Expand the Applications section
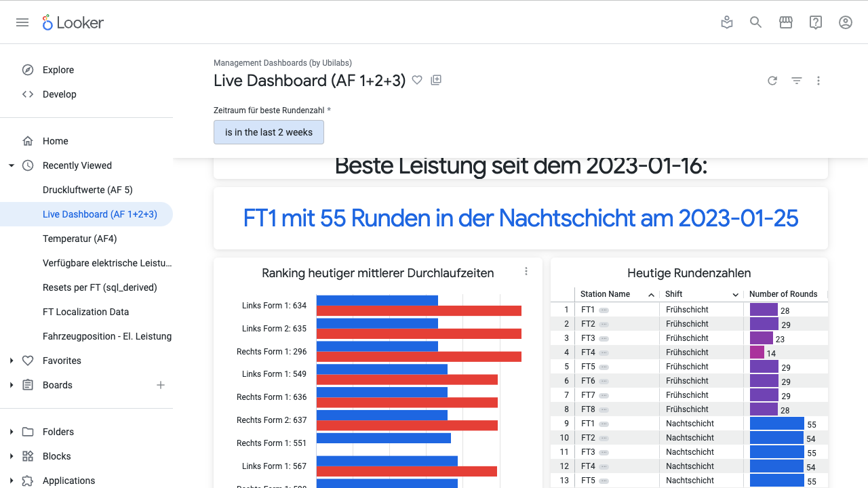This screenshot has width=868, height=488. (12, 481)
